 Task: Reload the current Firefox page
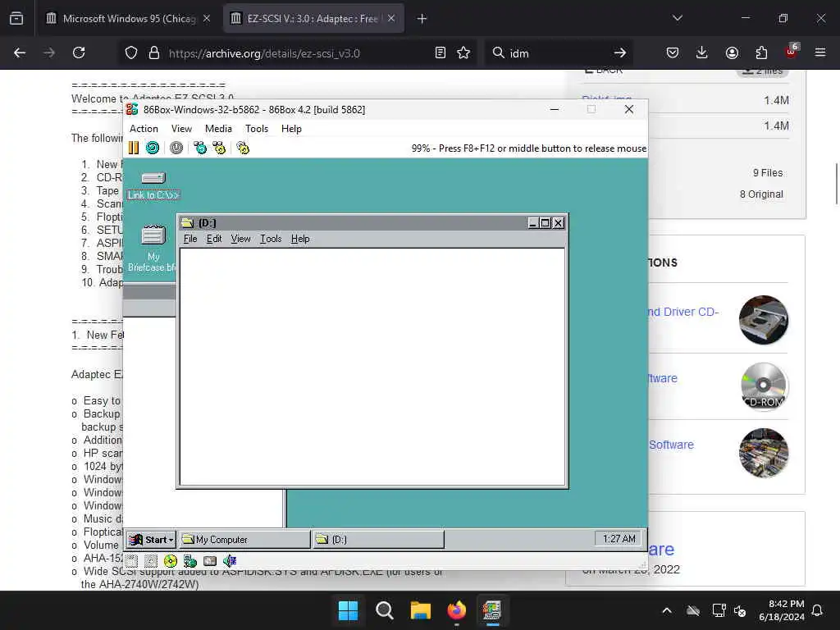[79, 52]
